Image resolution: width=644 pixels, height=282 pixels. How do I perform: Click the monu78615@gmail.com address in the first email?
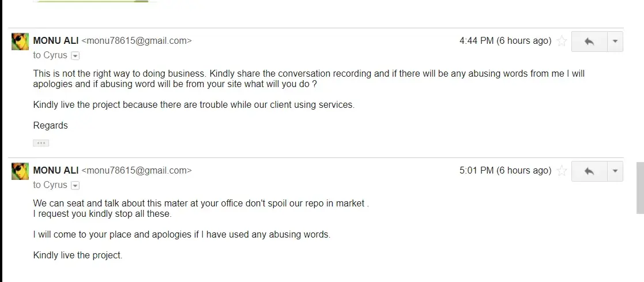click(137, 41)
